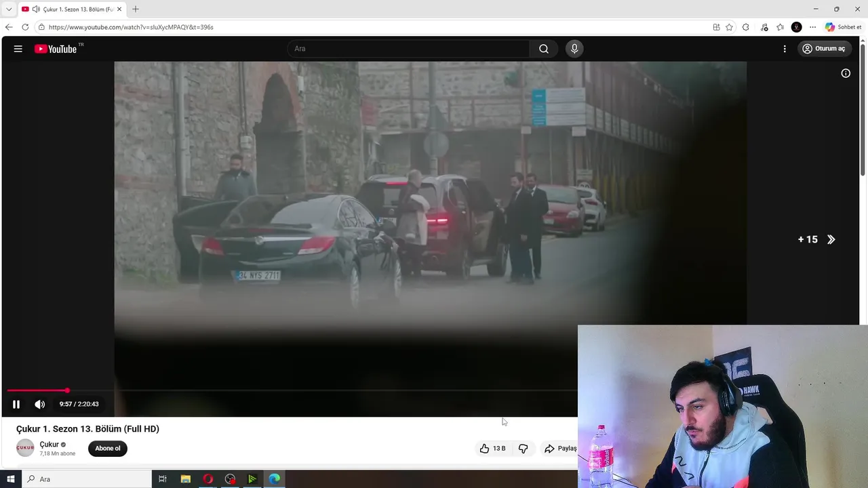Mute tab via speaker icon on tab
868x488 pixels.
click(35, 9)
